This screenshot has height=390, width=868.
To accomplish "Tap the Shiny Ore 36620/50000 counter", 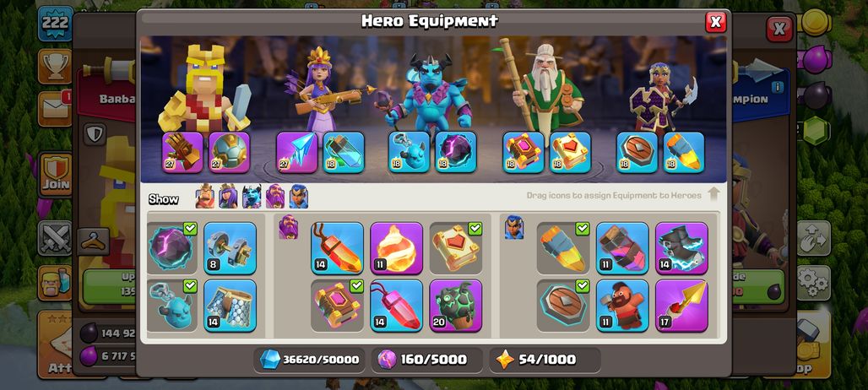I will click(x=310, y=360).
